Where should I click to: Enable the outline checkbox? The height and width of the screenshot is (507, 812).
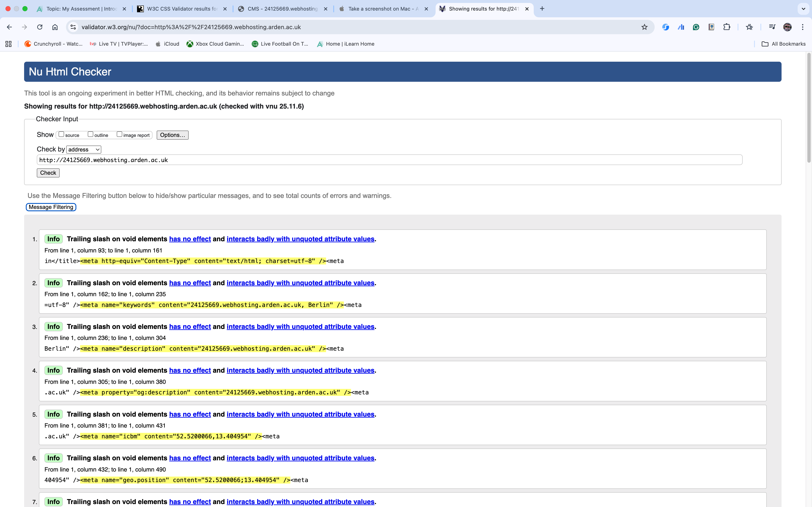[91, 134]
